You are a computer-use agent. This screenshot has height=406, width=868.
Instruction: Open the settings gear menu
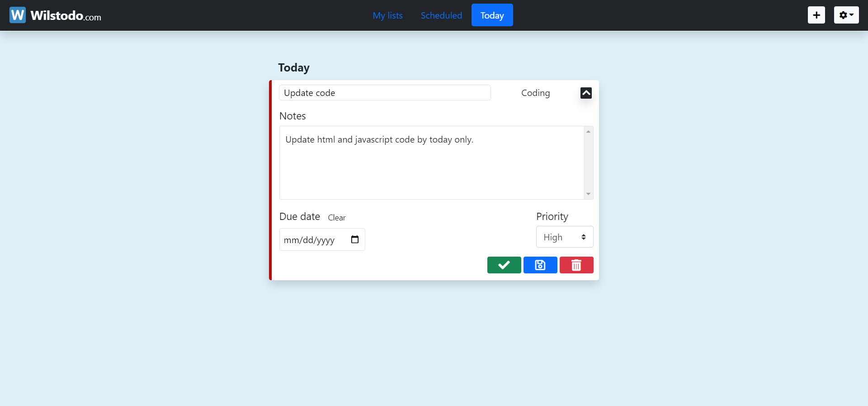844,15
